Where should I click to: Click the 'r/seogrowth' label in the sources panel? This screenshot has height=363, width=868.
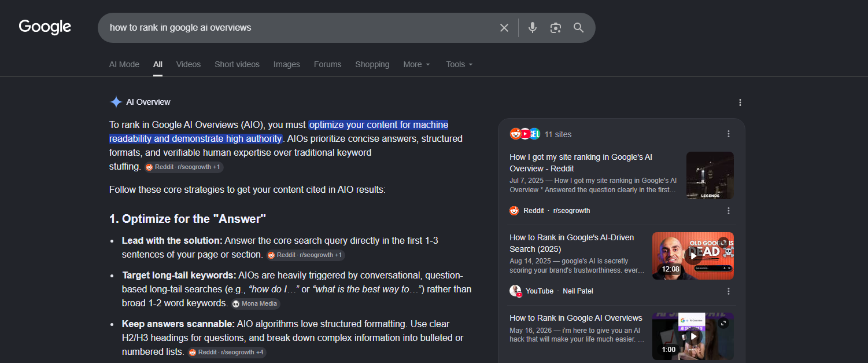tap(572, 211)
